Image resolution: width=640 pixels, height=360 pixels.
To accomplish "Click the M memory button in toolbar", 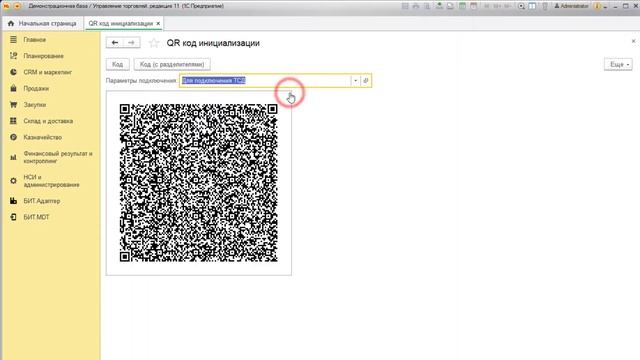I will tap(487, 6).
